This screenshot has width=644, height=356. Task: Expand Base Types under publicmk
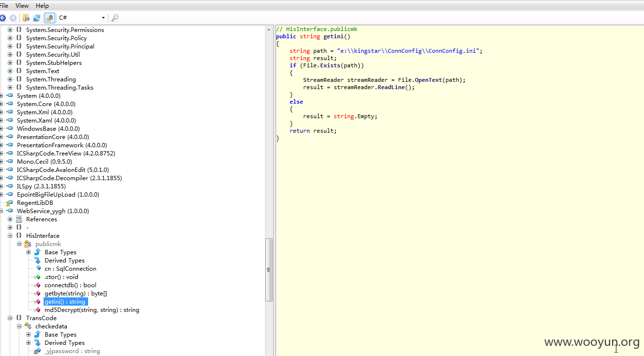(28, 252)
